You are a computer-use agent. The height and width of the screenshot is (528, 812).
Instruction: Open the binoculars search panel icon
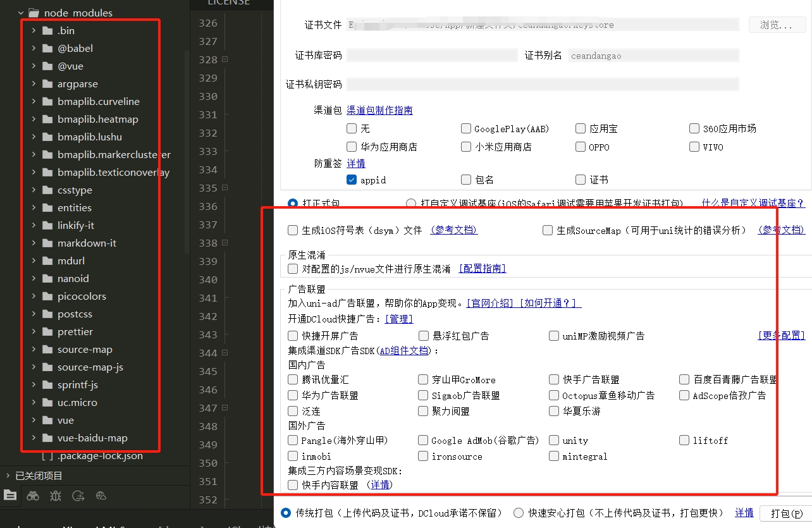pos(33,496)
